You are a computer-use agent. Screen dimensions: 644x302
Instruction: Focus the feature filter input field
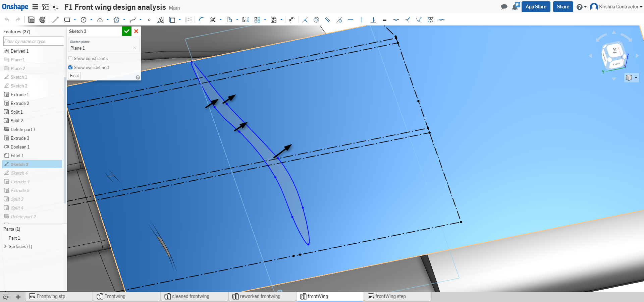point(33,41)
